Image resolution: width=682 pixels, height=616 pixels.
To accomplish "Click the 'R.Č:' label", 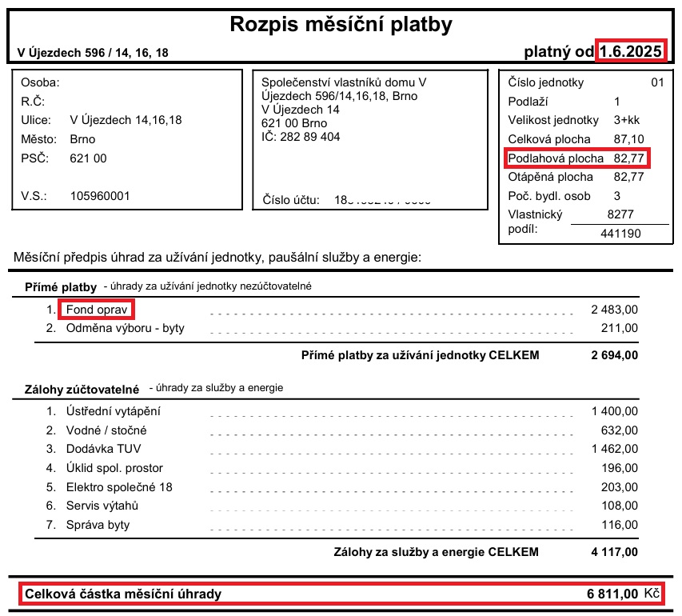I will pyautogui.click(x=33, y=102).
